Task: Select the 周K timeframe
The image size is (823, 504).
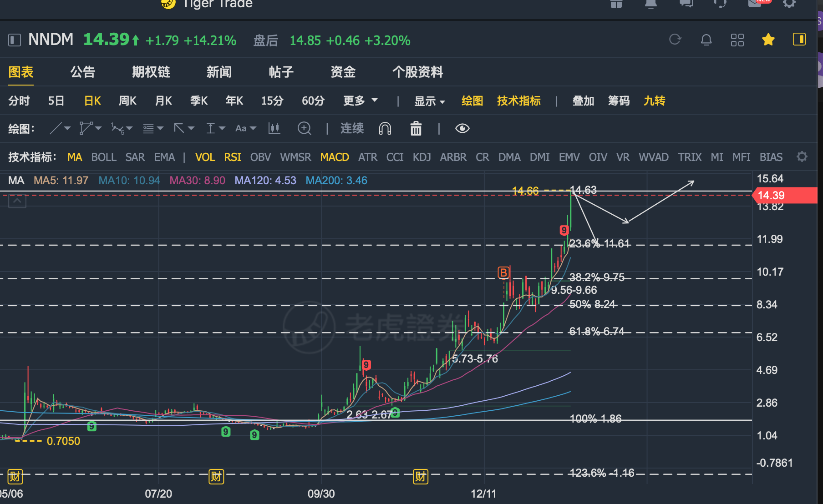Action: pyautogui.click(x=127, y=101)
